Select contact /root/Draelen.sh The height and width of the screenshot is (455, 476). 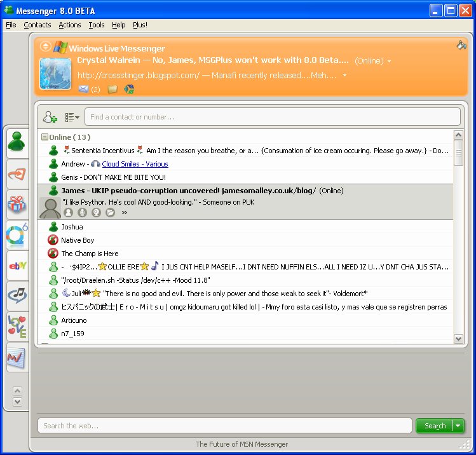pyautogui.click(x=245, y=280)
